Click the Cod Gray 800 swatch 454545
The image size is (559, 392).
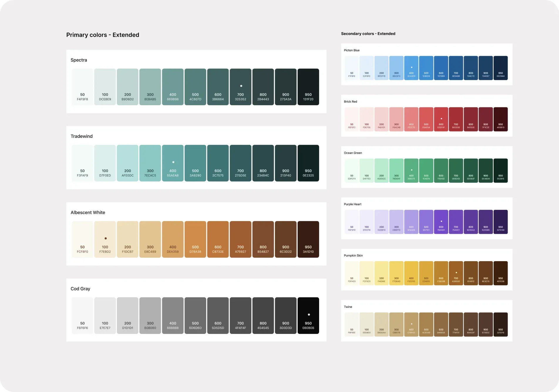[263, 316]
